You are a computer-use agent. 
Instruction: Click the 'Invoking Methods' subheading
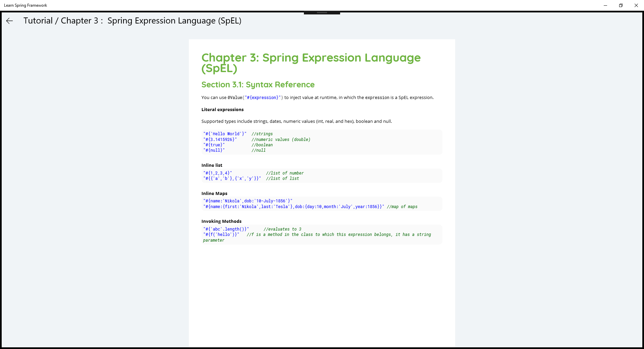point(221,221)
